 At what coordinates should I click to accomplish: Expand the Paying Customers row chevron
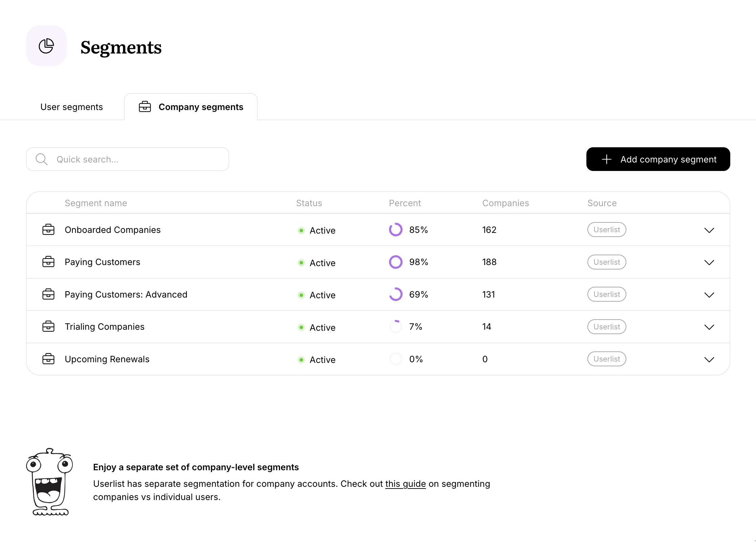(710, 262)
